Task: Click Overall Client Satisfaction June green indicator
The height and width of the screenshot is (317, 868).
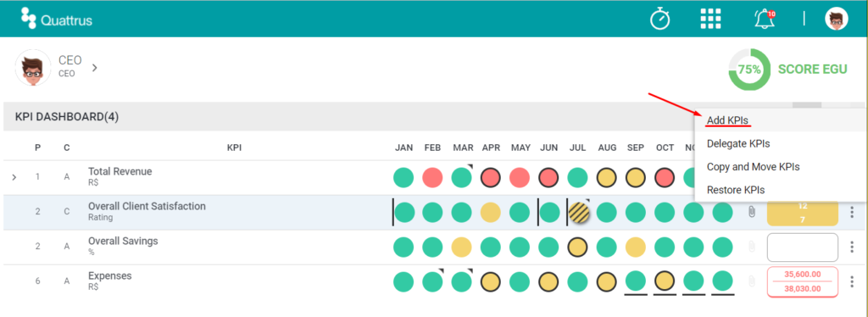Action: (549, 213)
